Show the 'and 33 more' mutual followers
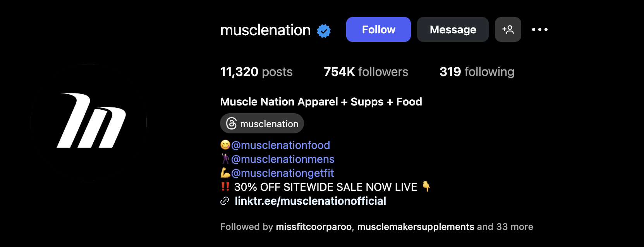The height and width of the screenshot is (247, 644). (x=505, y=227)
